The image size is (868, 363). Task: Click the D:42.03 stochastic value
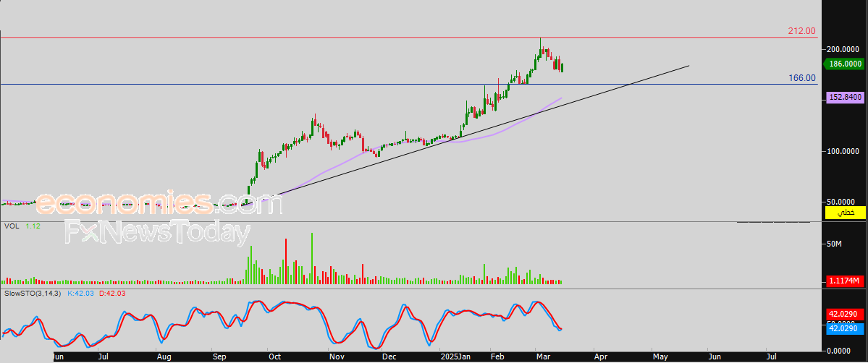pos(113,294)
